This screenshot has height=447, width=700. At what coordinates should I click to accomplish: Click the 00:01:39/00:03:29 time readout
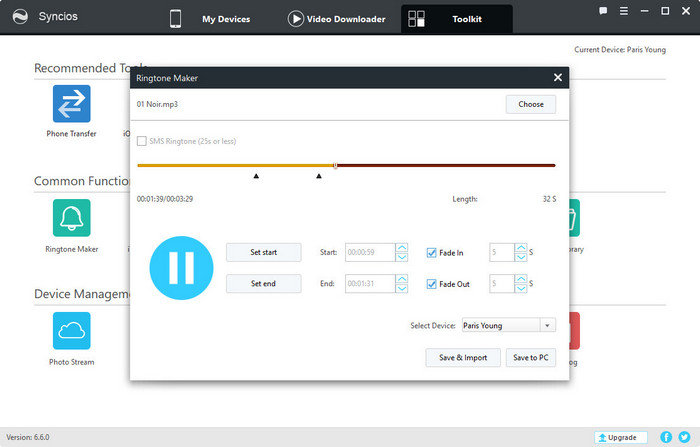tap(165, 199)
